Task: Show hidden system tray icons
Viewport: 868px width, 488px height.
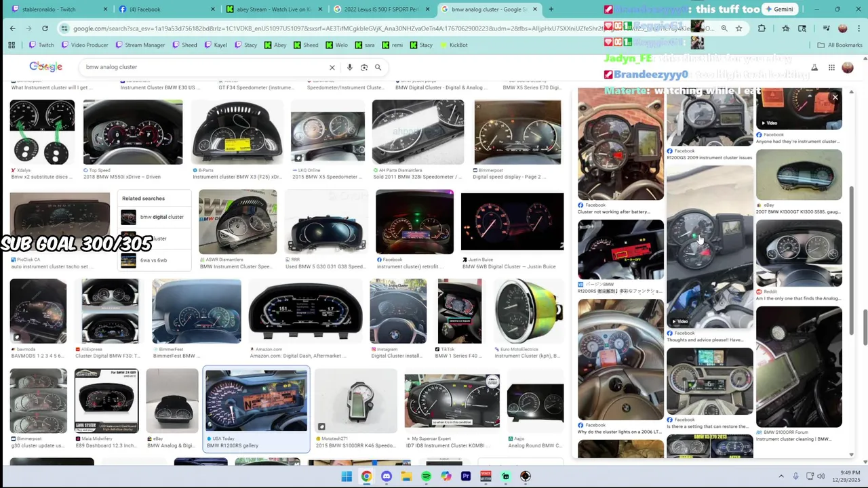Action: pos(781,476)
